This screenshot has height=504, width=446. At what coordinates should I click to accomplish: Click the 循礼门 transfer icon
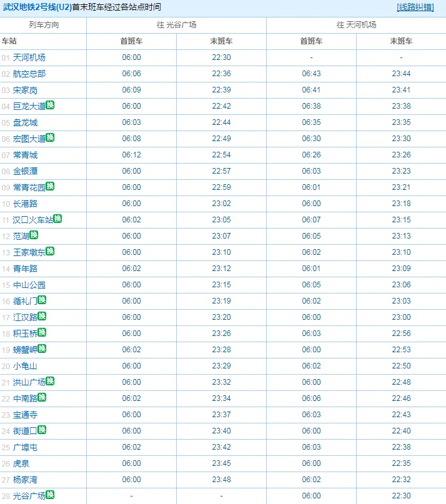tap(42, 300)
